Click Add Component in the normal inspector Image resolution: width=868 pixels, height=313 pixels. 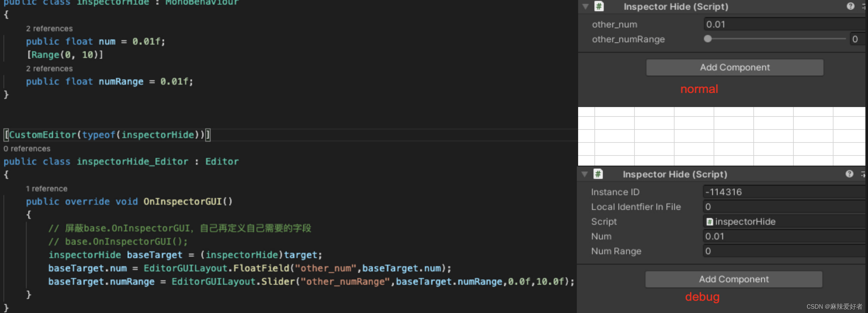734,68
